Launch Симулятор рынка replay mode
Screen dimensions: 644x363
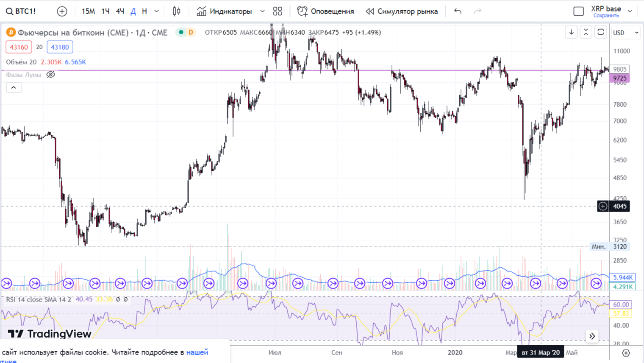pos(402,11)
